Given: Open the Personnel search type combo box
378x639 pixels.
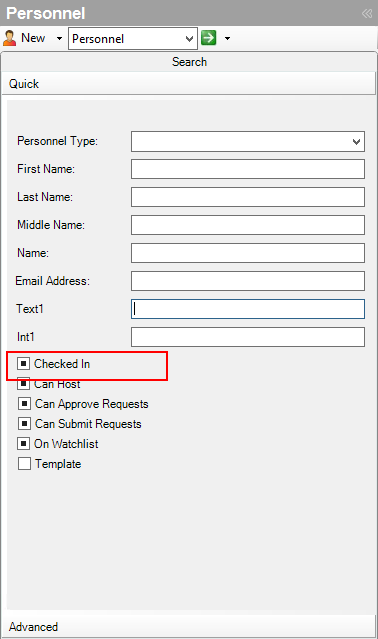Looking at the screenshot, I should 133,39.
